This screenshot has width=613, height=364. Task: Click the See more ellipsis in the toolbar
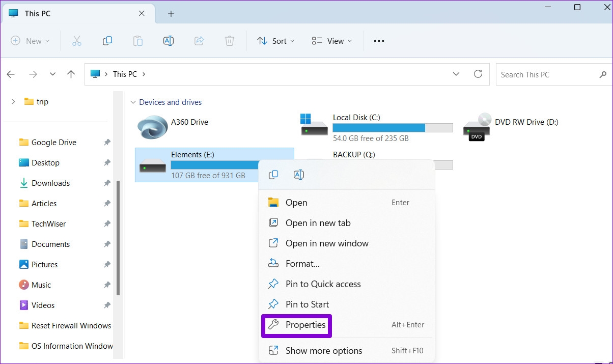coord(378,41)
